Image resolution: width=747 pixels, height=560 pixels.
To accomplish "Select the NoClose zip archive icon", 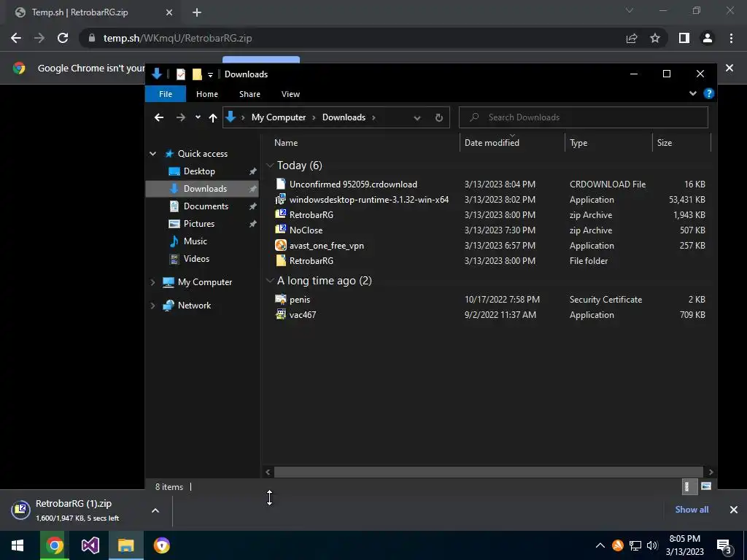I will click(281, 230).
